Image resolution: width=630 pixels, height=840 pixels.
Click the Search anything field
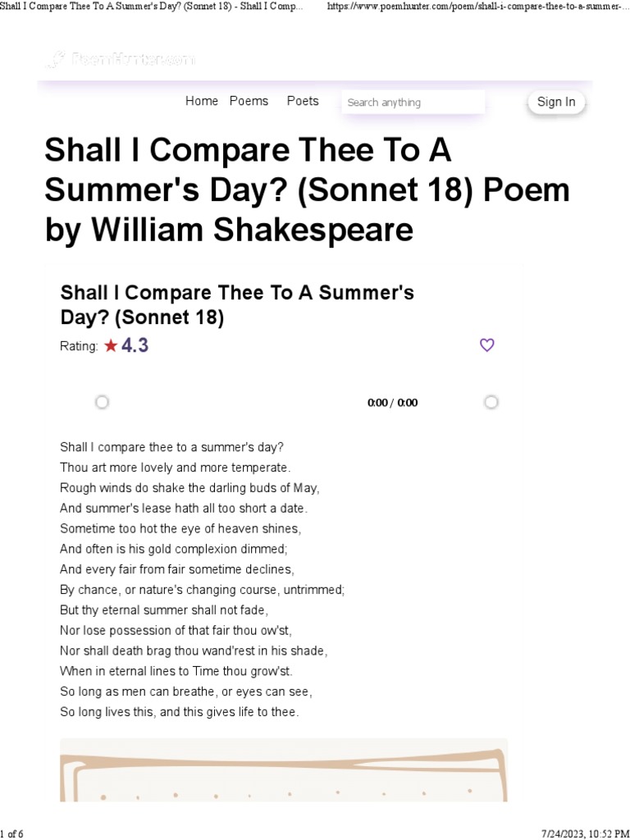(x=413, y=103)
